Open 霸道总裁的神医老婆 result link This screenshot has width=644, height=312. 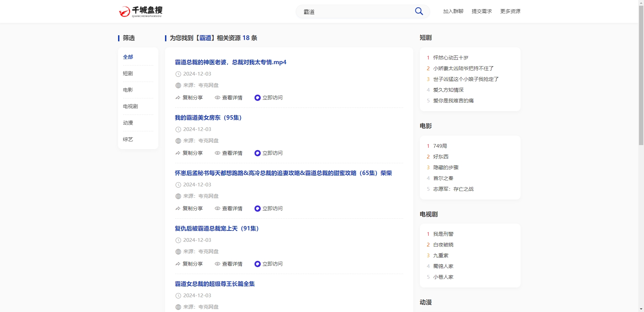(230, 62)
